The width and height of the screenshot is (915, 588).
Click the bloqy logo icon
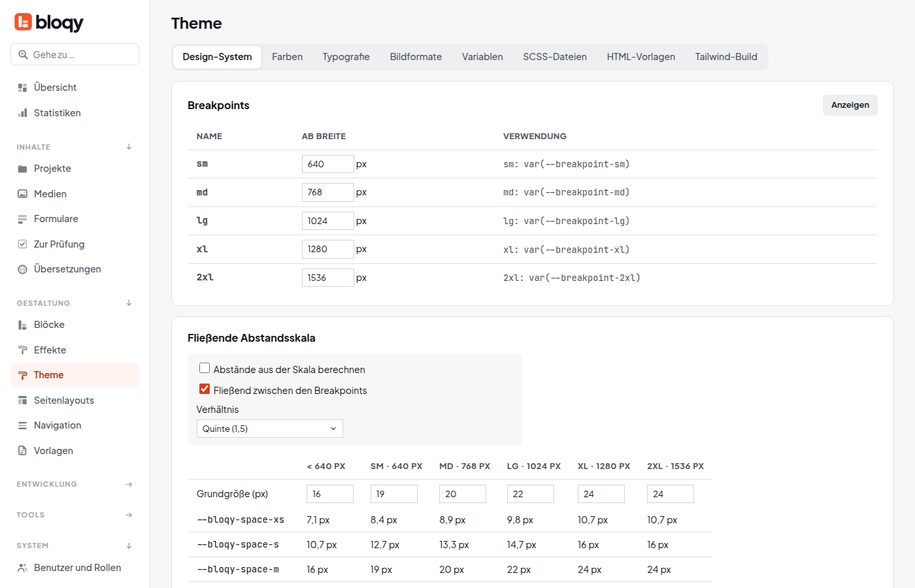click(x=23, y=22)
